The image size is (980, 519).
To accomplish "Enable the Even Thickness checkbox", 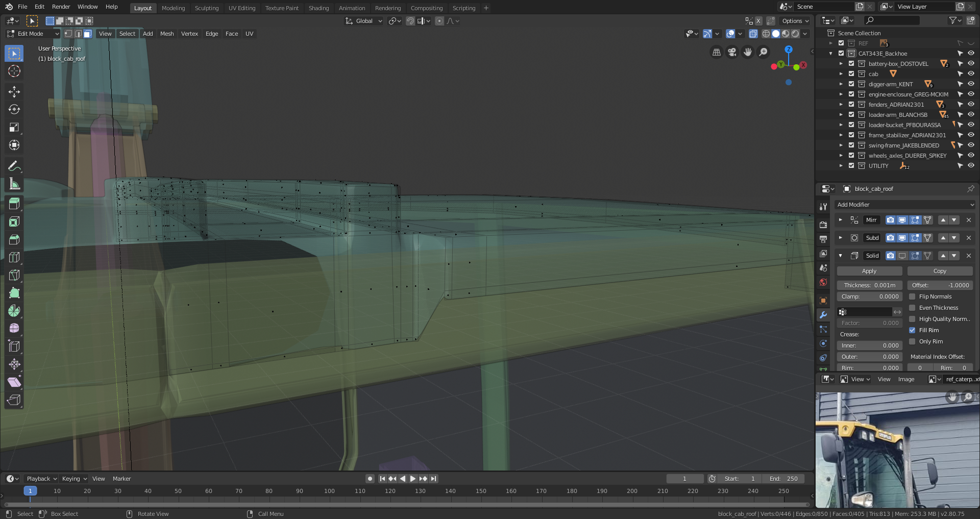I will tap(912, 308).
